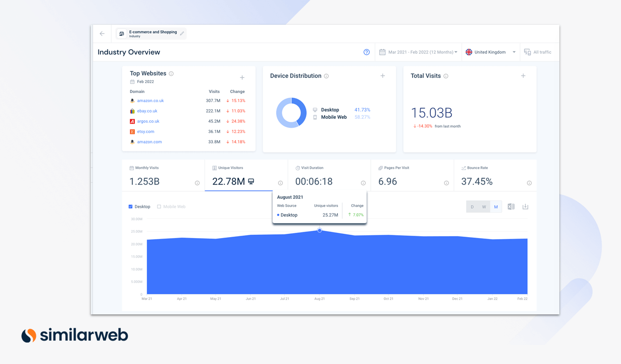Select the Monthly Visits metric tab
This screenshot has width=621, height=364.
click(163, 176)
